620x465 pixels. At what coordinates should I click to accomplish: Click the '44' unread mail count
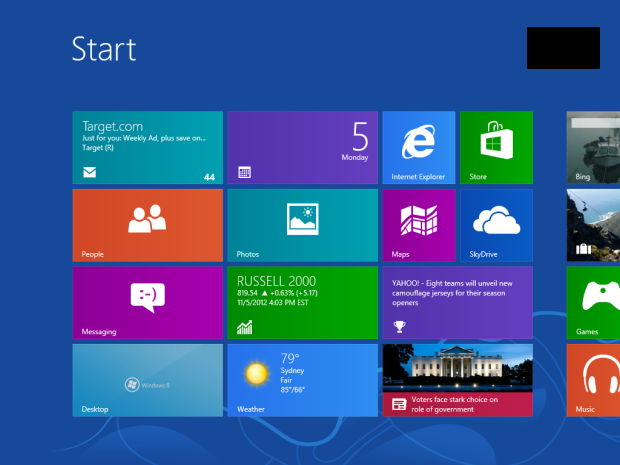point(209,177)
